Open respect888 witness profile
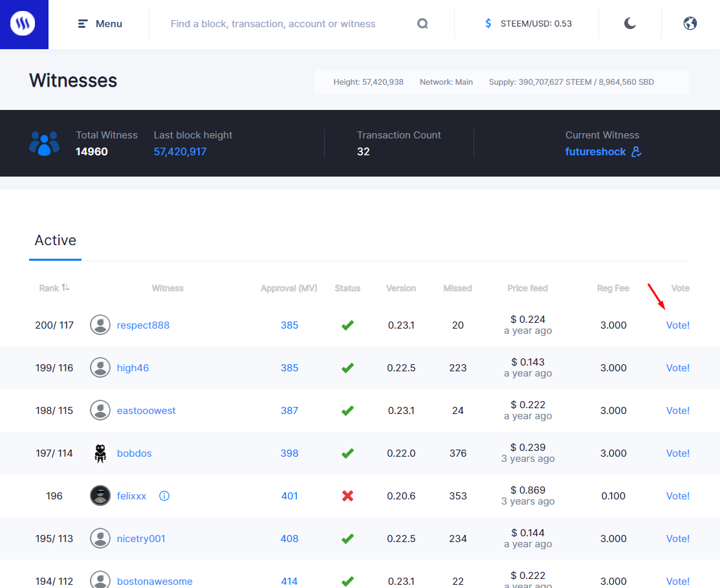 [143, 325]
